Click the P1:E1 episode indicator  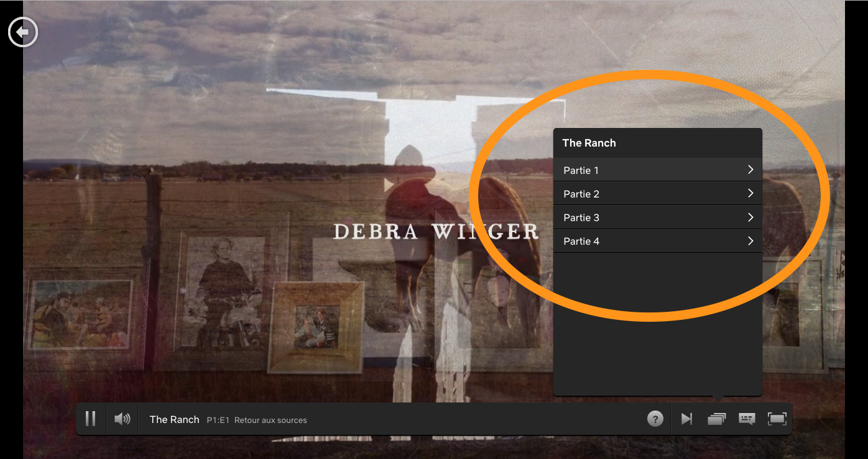coord(218,420)
